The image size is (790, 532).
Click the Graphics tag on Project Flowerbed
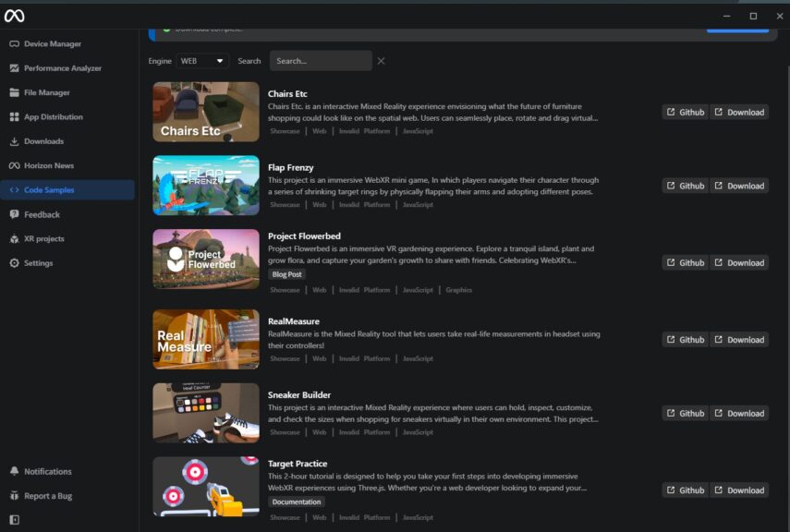(x=458, y=290)
